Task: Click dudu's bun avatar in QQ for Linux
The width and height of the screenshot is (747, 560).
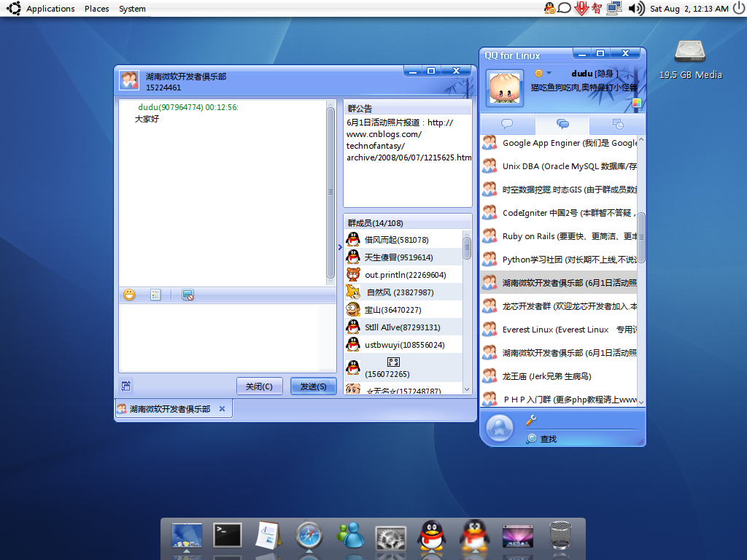Action: (505, 88)
